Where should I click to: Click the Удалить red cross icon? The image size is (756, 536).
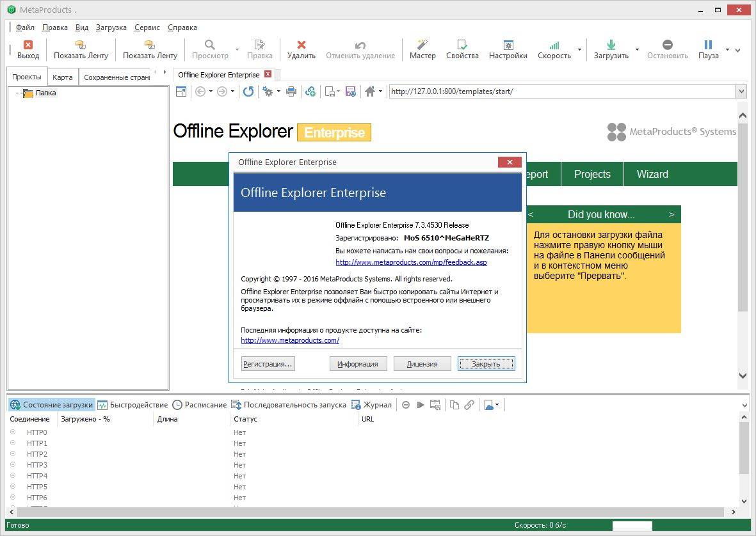(302, 45)
